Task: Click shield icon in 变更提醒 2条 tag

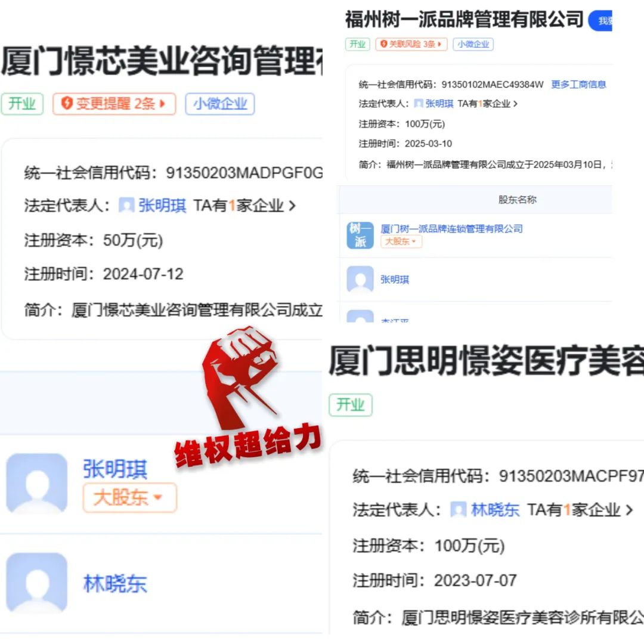Action: [67, 103]
